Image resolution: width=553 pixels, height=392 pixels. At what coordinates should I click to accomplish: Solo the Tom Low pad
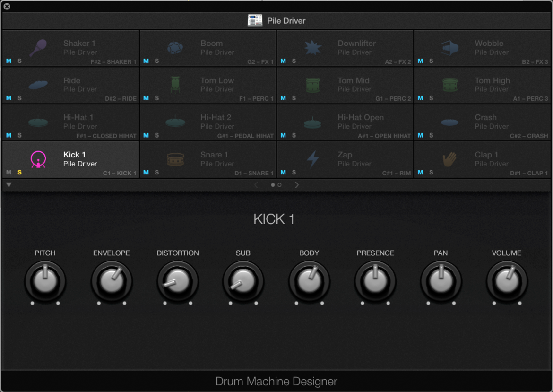[x=156, y=98]
